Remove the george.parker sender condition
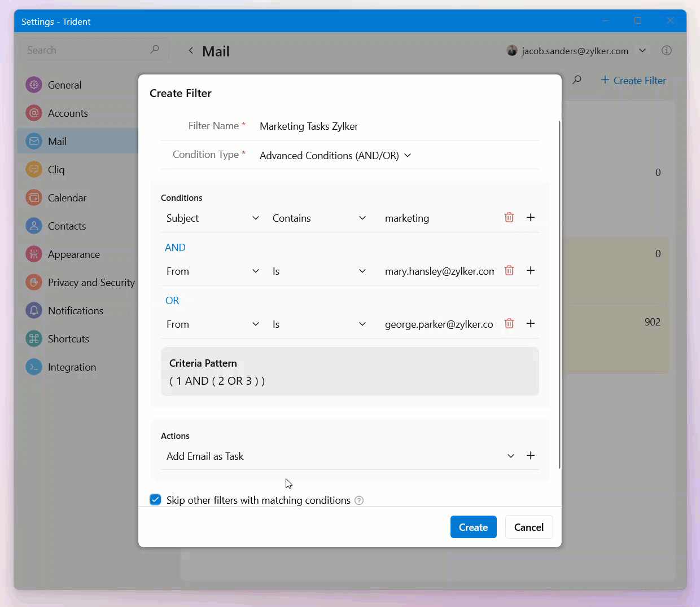Image resolution: width=700 pixels, height=607 pixels. click(x=509, y=324)
